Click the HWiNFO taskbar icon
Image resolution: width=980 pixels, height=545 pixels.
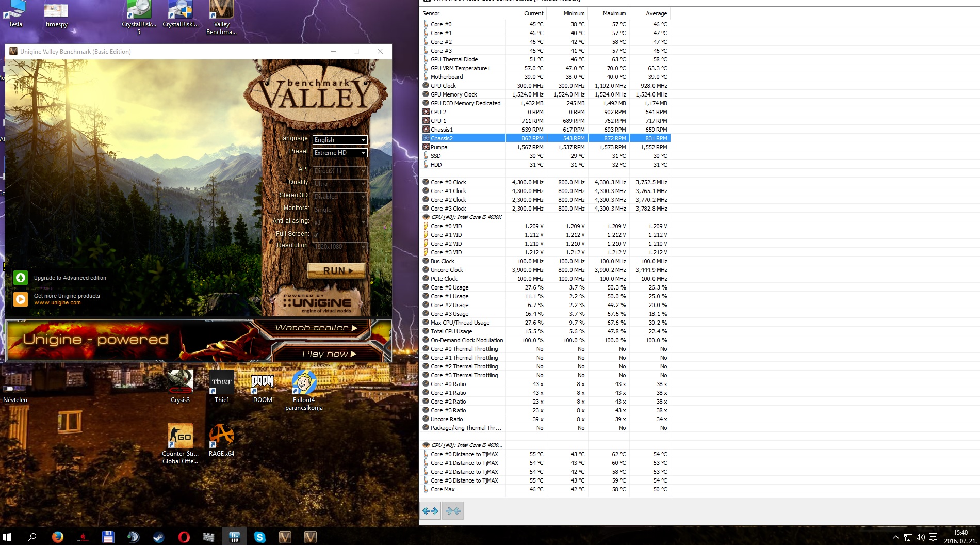click(234, 537)
